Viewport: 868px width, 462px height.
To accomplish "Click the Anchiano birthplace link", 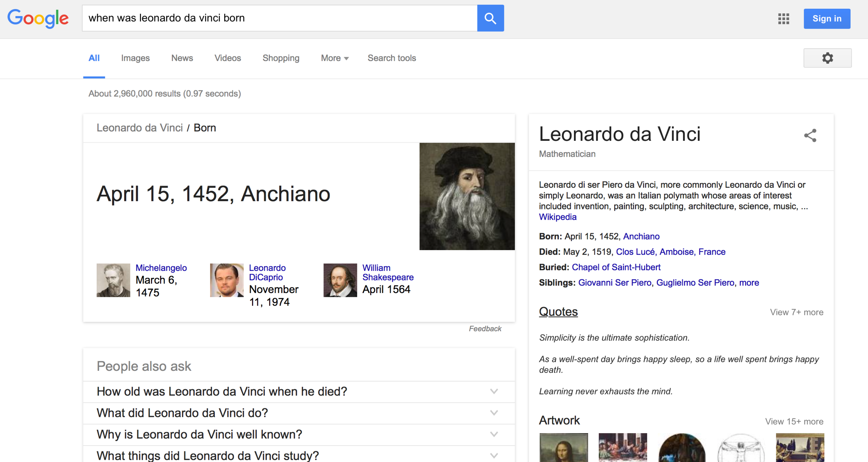I will point(641,237).
